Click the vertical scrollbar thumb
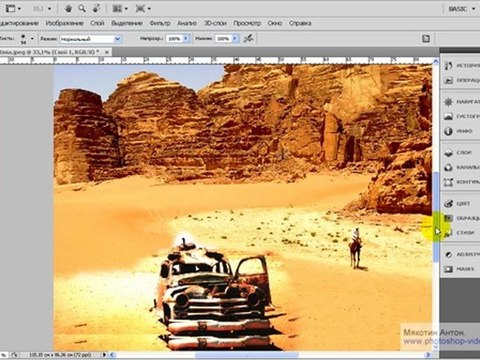Image resolution: width=480 pixels, height=360 pixels. coord(436,217)
